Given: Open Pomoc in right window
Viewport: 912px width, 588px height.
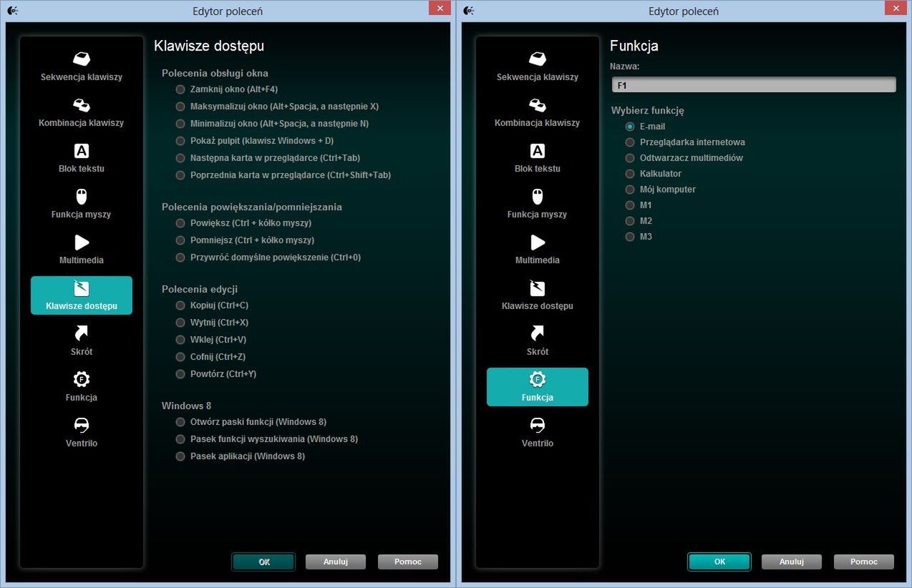Looking at the screenshot, I should 864,562.
